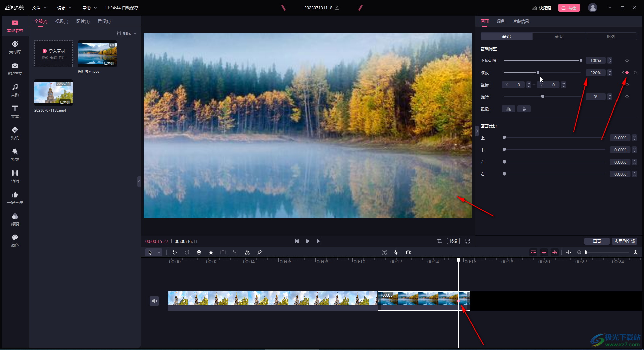Open the 文本 text panel
Screen dimensions: 644x350
[15, 112]
